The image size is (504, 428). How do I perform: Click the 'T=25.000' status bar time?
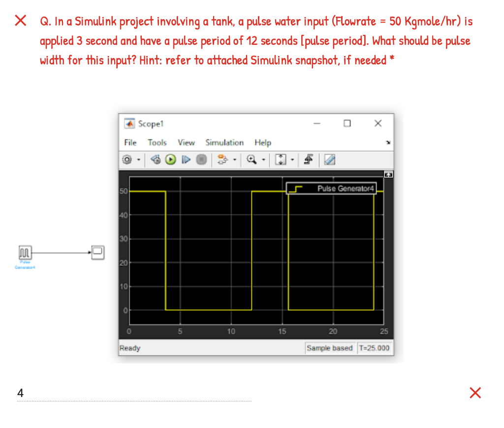374,348
